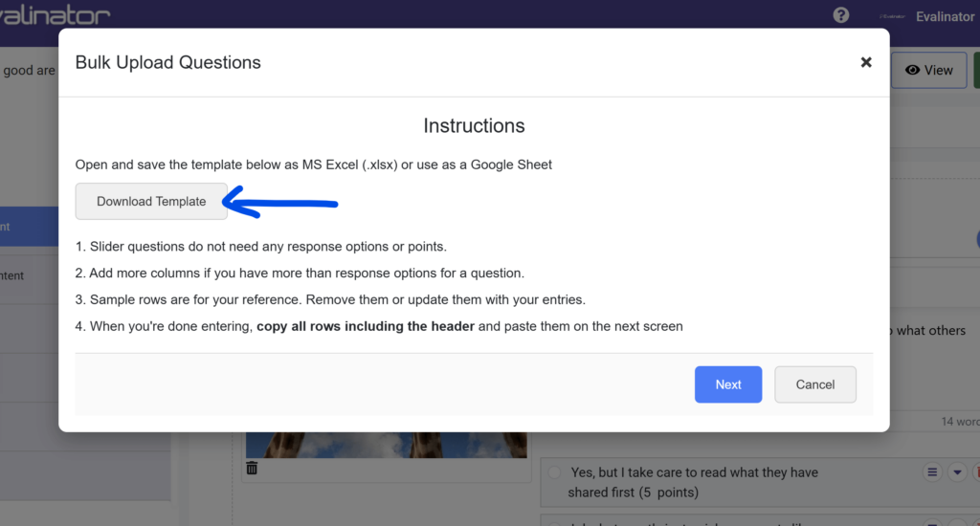
Task: Close the dialog with the X icon
Action: click(x=866, y=62)
